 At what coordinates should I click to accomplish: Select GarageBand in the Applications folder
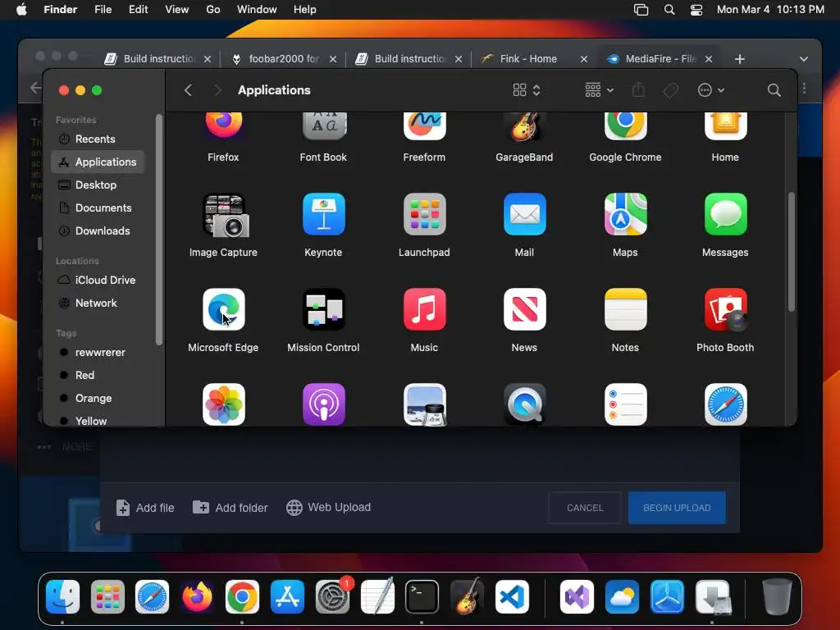tap(524, 126)
